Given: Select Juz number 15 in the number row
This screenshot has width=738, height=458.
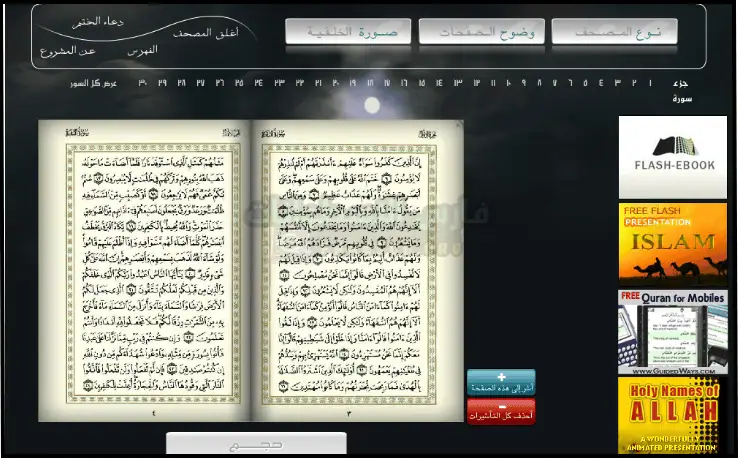Looking at the screenshot, I should point(422,83).
